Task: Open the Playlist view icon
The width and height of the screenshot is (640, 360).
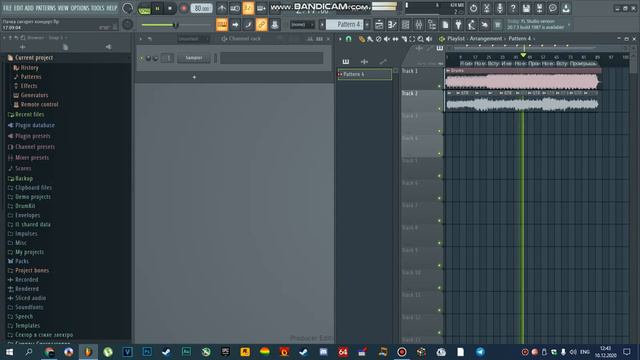Action: (x=379, y=25)
